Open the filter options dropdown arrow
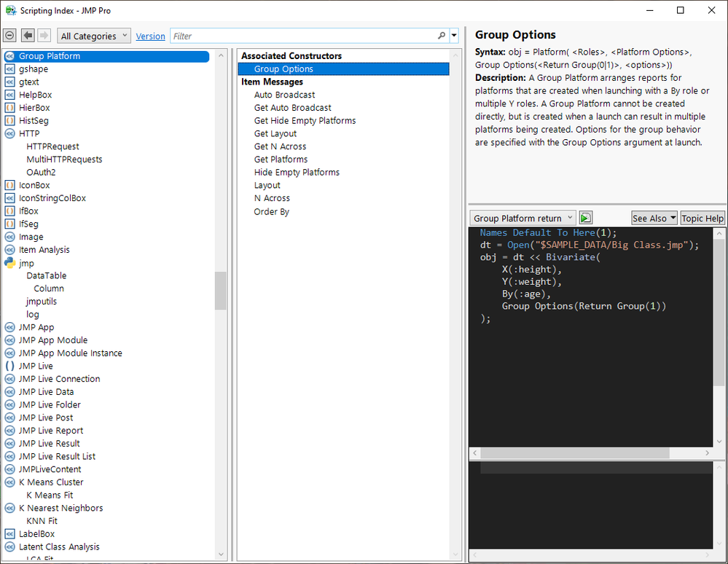The width and height of the screenshot is (728, 564). (455, 36)
